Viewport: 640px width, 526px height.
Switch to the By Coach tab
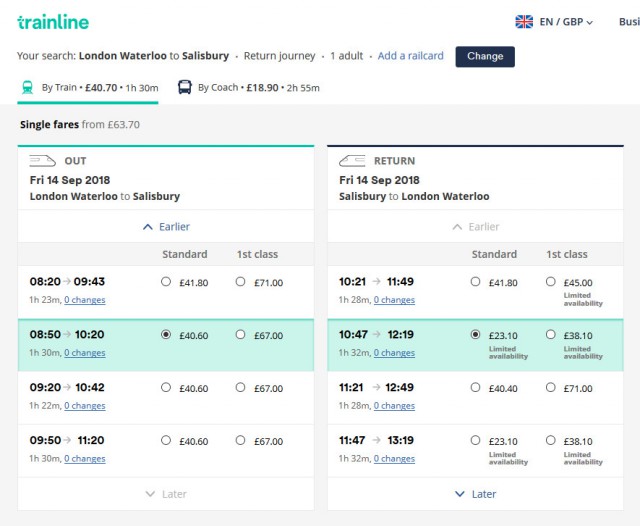tap(249, 88)
